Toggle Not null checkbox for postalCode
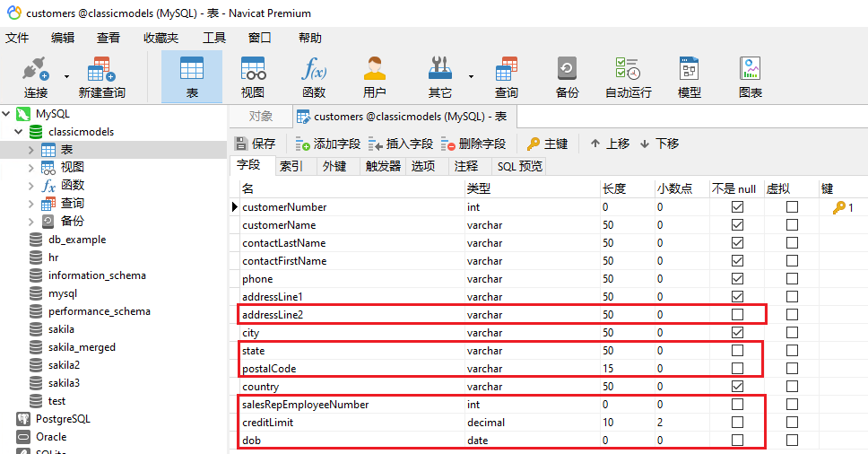This screenshot has height=454, width=868. [737, 368]
